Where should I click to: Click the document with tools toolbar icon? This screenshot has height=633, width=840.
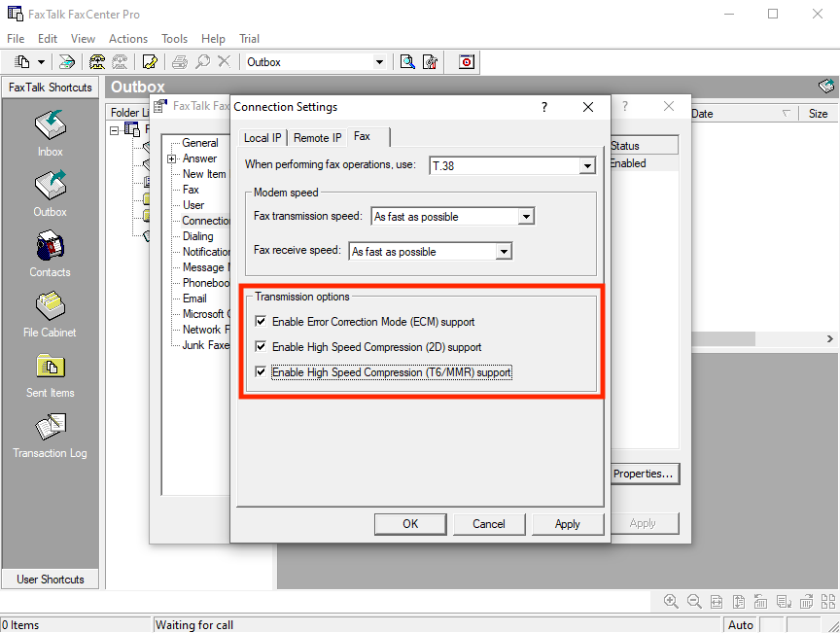[x=430, y=62]
